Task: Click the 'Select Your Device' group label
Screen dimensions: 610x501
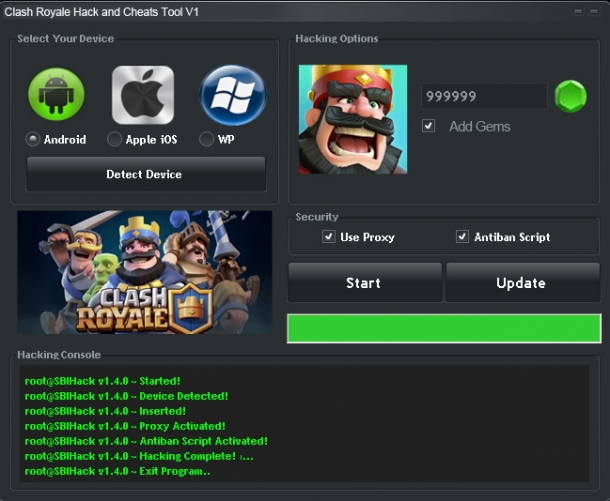Action: (65, 39)
